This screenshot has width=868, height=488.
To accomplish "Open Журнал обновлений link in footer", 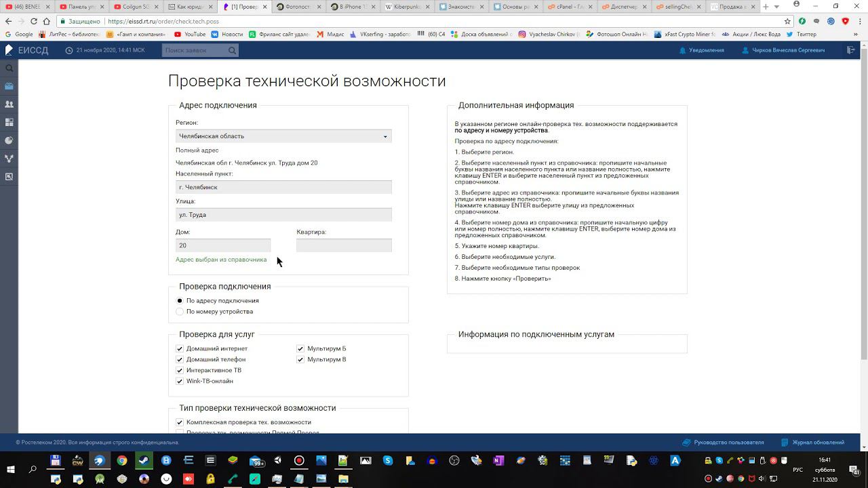I will point(813,443).
